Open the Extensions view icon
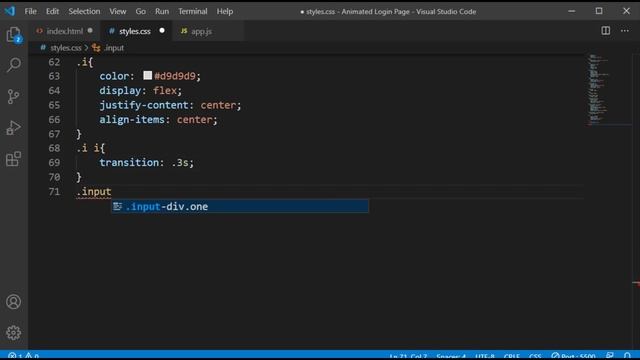This screenshot has width=640, height=360. click(13, 159)
